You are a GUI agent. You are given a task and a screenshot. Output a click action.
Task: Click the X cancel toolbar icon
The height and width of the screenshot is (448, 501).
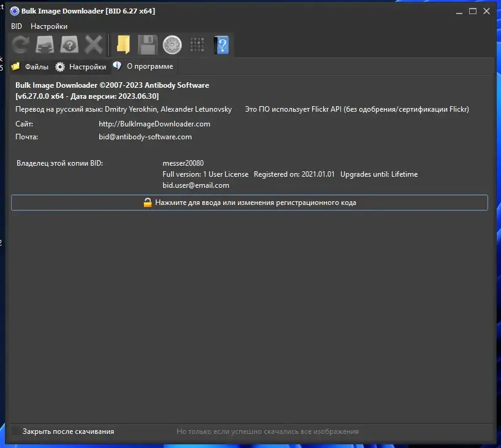[94, 45]
